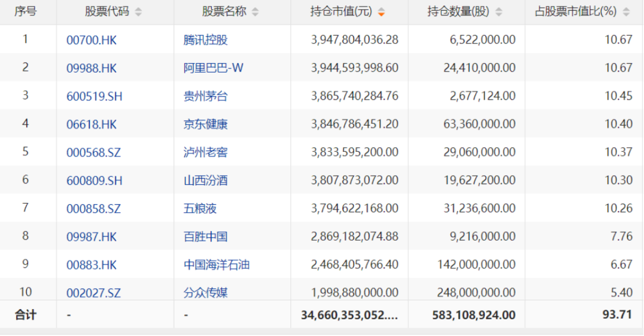The height and width of the screenshot is (336, 644).
Task: Open 五粮液 stock name link
Action: coord(200,209)
